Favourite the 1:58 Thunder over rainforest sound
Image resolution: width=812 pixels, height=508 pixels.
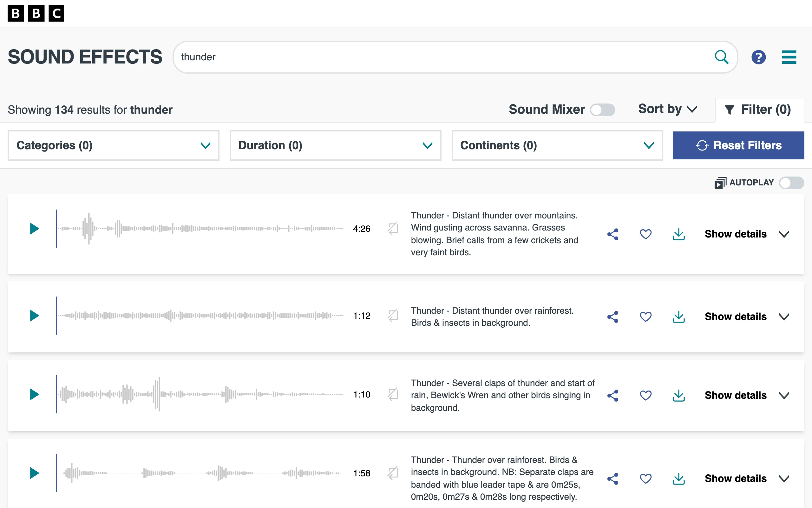pyautogui.click(x=645, y=479)
